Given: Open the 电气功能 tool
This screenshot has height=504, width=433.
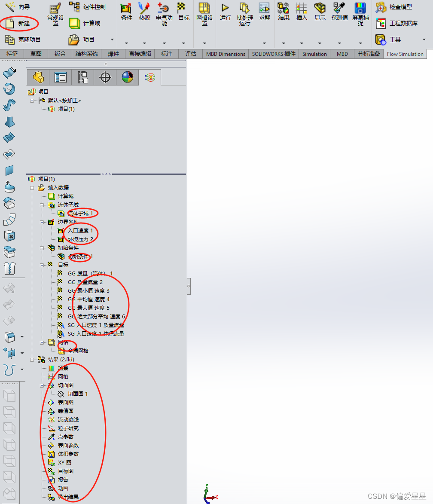Looking at the screenshot, I should (164, 14).
